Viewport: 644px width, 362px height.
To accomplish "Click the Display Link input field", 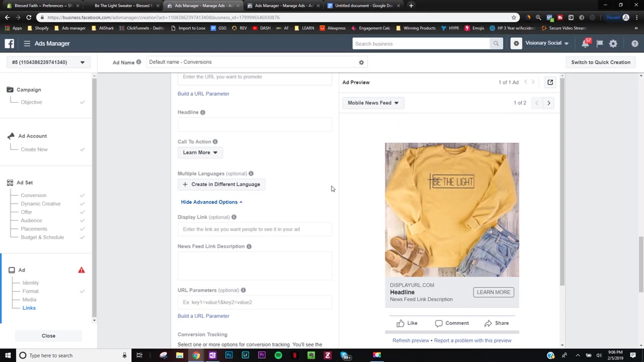I will 255,229.
